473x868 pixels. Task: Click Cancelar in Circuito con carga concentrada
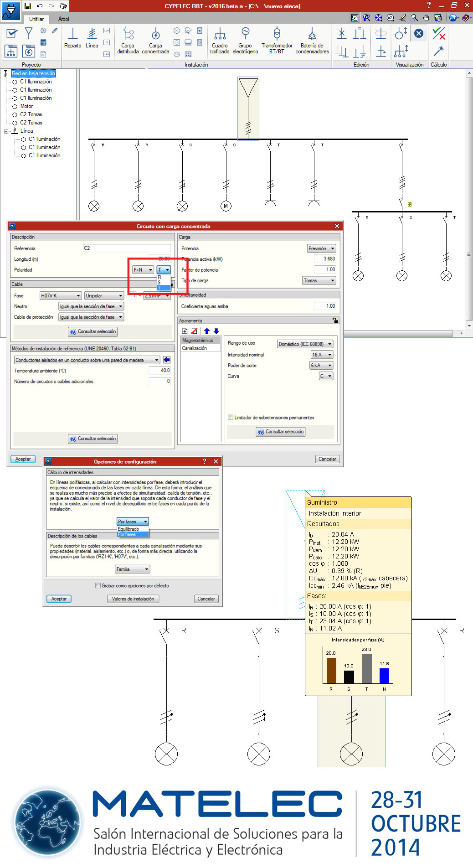pos(327,459)
